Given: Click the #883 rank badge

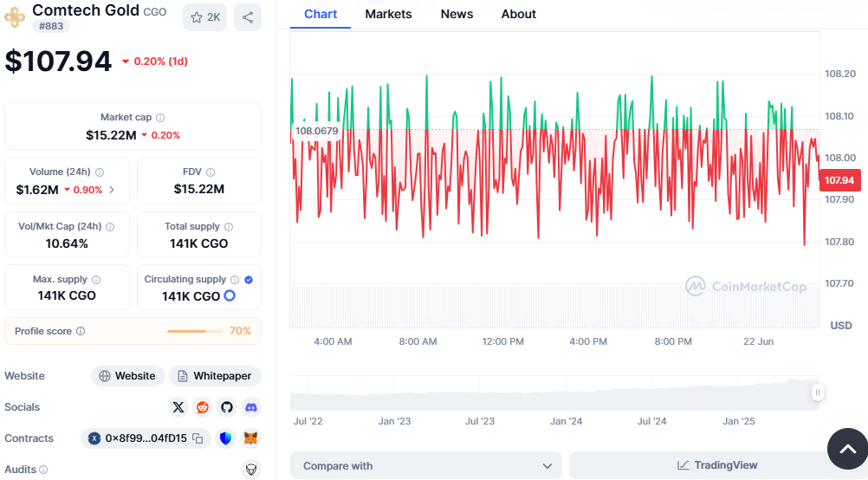Looking at the screenshot, I should 51,26.
